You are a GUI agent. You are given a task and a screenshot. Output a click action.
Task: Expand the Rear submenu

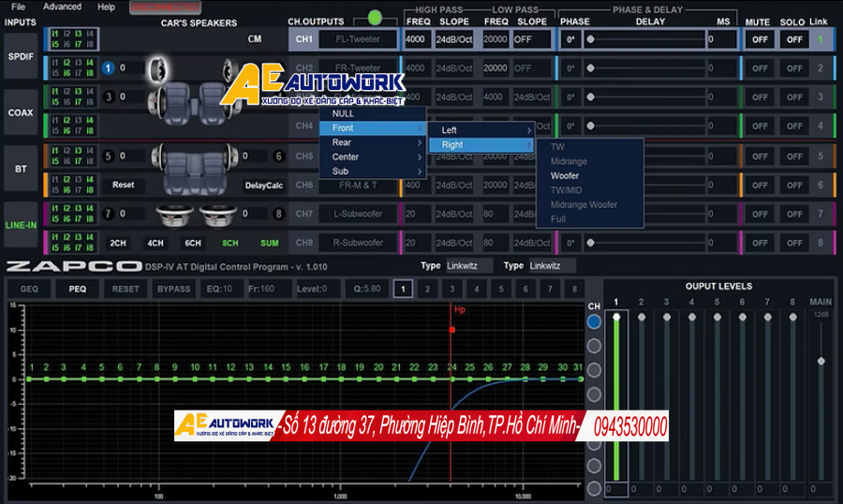coord(373,142)
